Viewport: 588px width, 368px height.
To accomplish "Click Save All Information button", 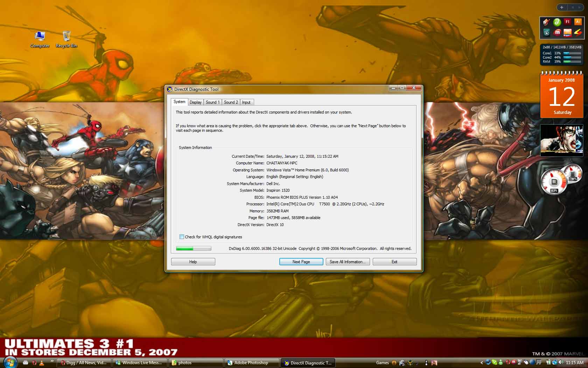I will click(x=348, y=262).
